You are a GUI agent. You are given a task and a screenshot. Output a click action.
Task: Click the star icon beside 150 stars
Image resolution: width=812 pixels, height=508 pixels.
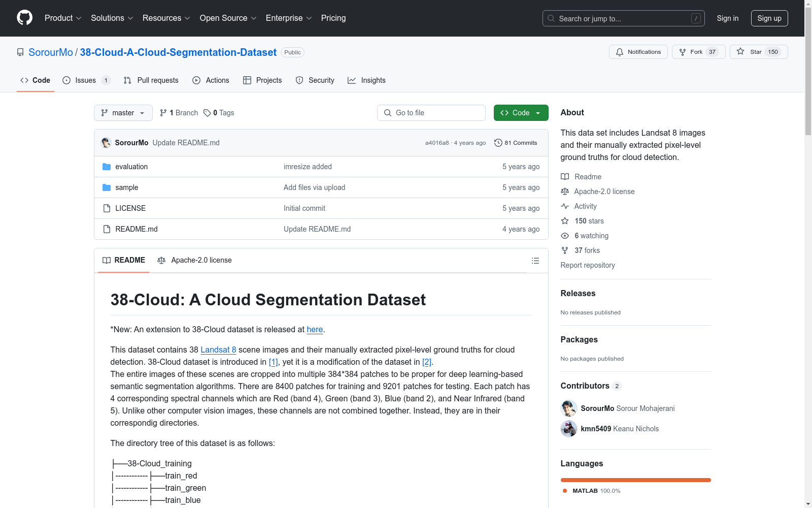point(565,221)
